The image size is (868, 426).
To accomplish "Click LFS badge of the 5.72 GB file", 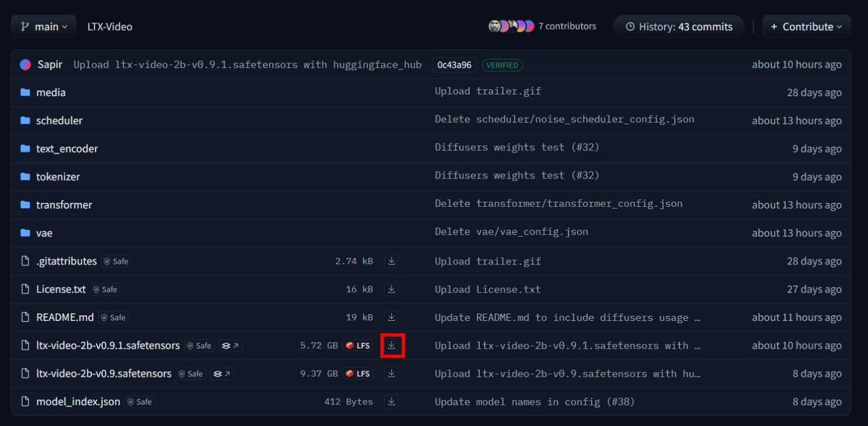I will tap(358, 345).
